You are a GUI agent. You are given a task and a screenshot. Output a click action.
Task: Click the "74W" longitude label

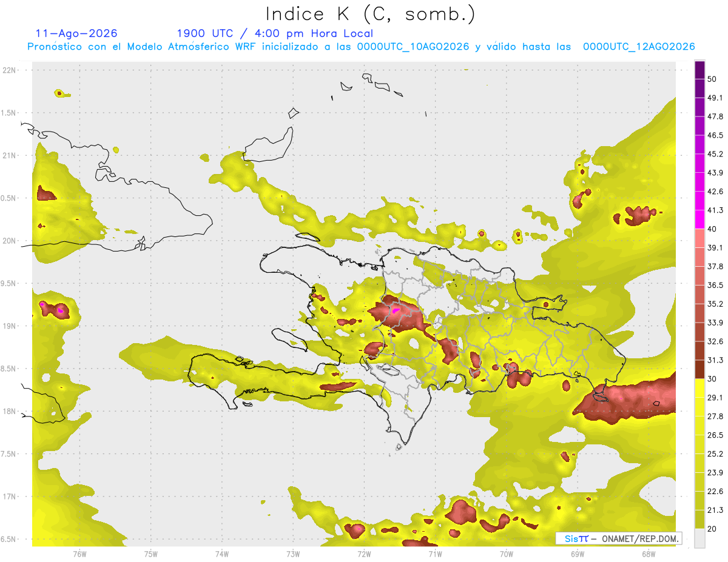coord(222,554)
